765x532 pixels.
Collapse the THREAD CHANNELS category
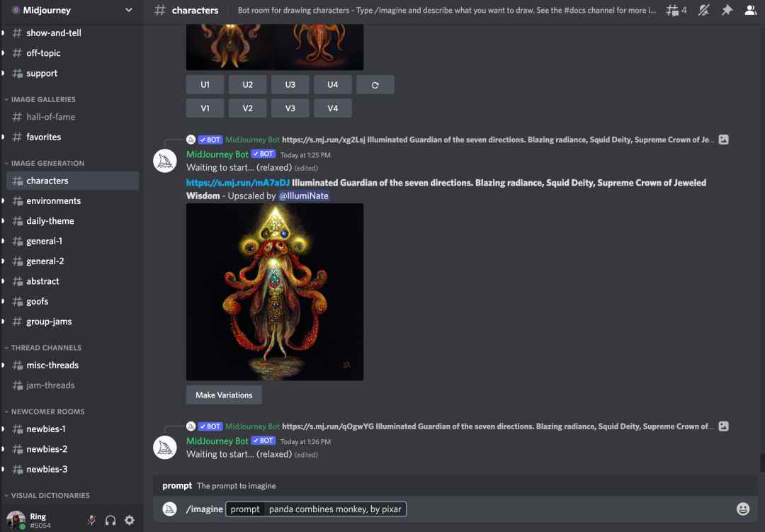click(46, 348)
